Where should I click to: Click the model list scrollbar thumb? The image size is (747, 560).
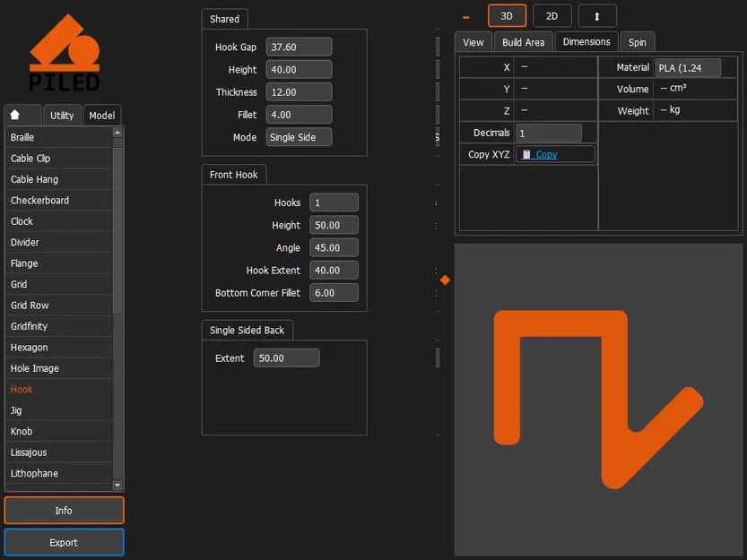click(117, 230)
